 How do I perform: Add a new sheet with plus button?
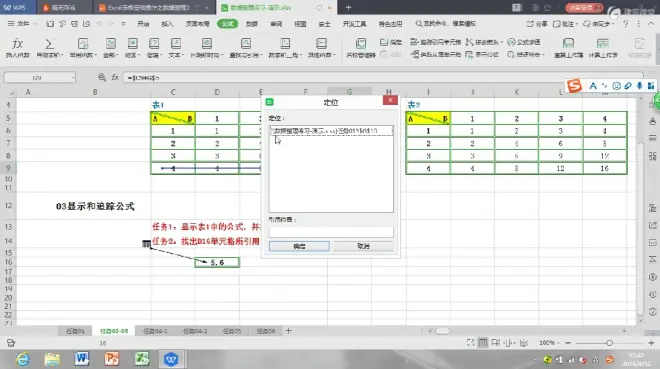[x=288, y=331]
